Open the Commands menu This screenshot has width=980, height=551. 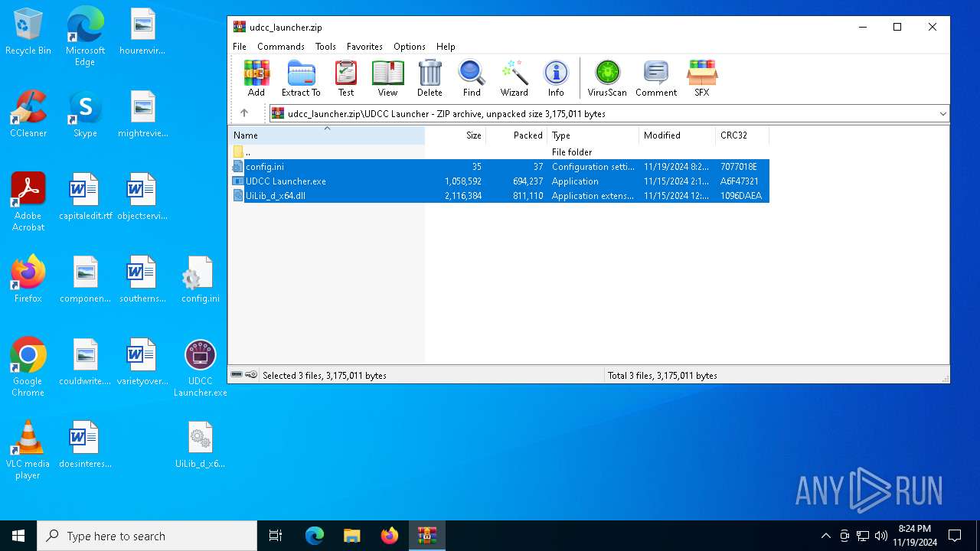point(281,47)
